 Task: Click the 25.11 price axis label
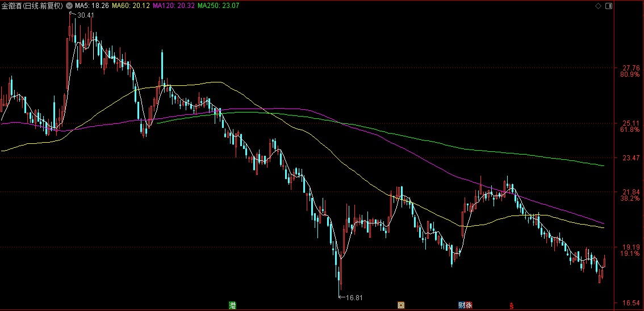point(632,123)
